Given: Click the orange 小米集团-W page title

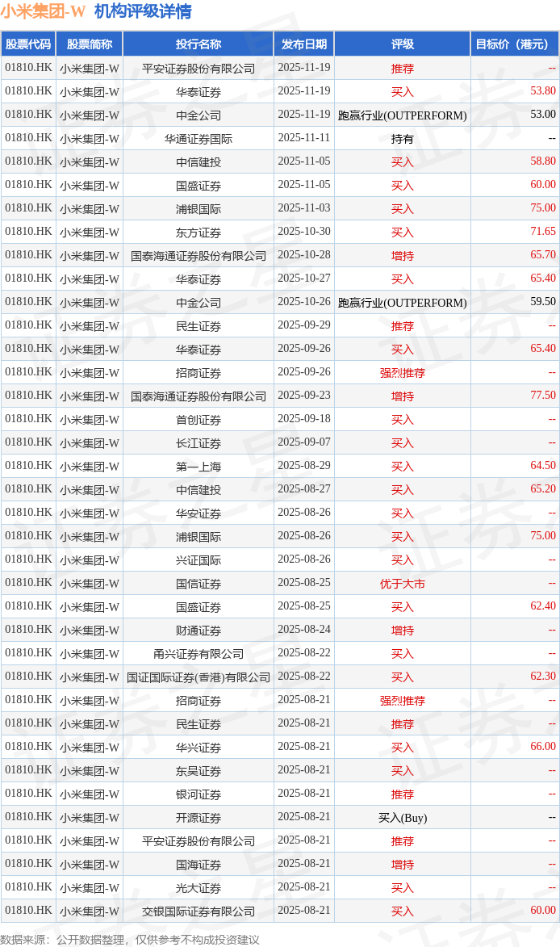Looking at the screenshot, I should click(44, 10).
